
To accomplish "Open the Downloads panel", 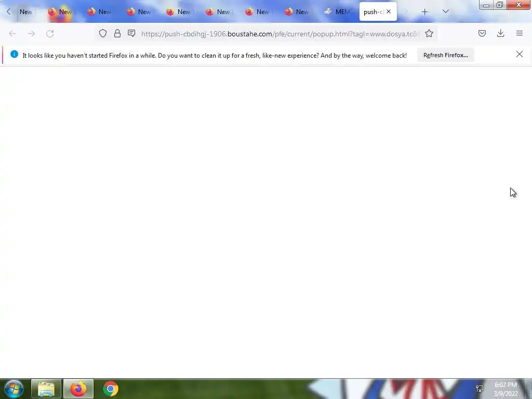I will [x=500, y=33].
